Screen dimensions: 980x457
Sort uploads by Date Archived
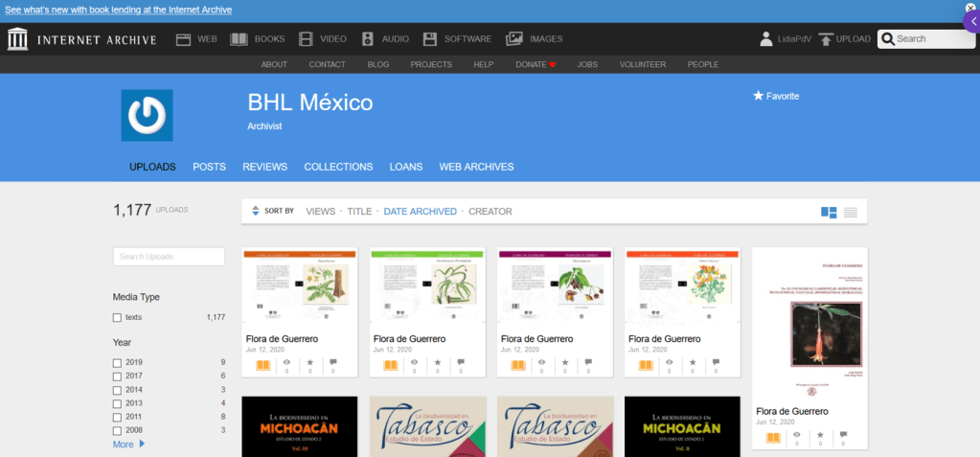[x=420, y=212]
